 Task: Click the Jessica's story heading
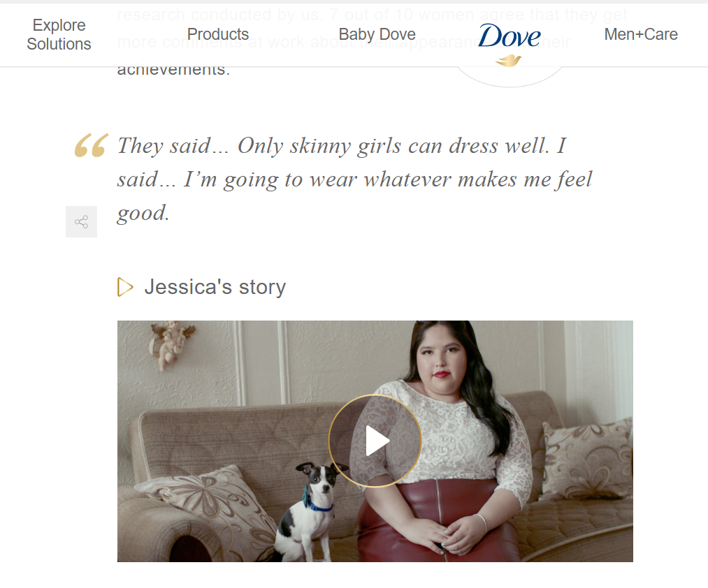(x=215, y=287)
